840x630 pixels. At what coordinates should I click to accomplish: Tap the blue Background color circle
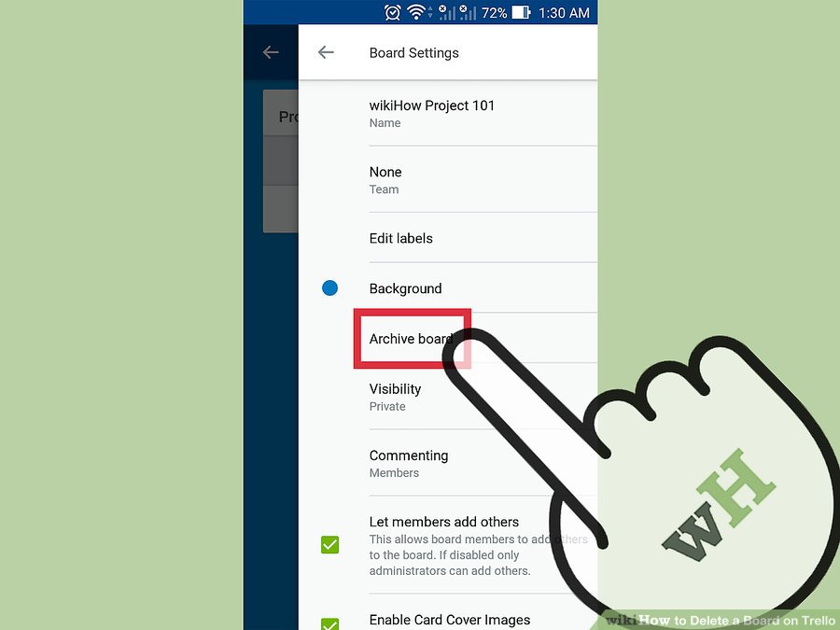click(330, 288)
